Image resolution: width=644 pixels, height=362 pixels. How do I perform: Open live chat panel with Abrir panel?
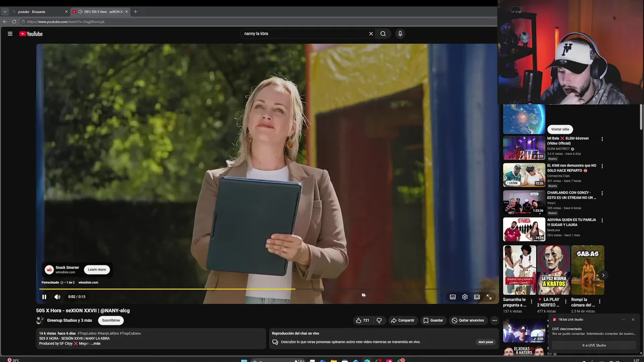coord(486,342)
